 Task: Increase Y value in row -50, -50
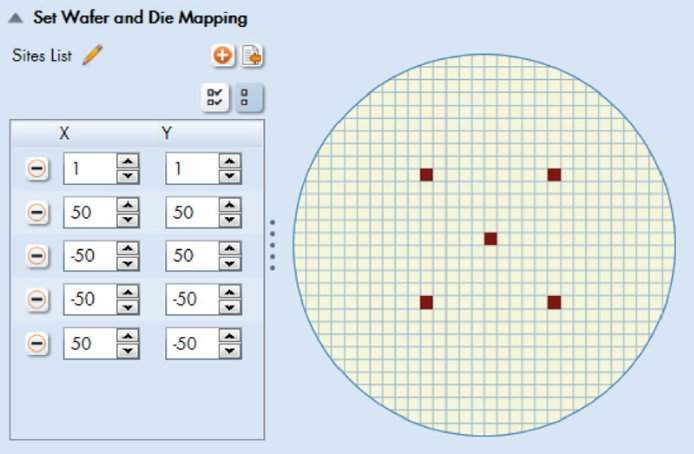click(x=230, y=292)
